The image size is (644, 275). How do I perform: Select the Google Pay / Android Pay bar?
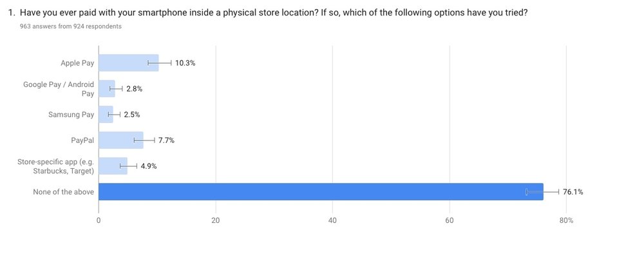(x=107, y=89)
